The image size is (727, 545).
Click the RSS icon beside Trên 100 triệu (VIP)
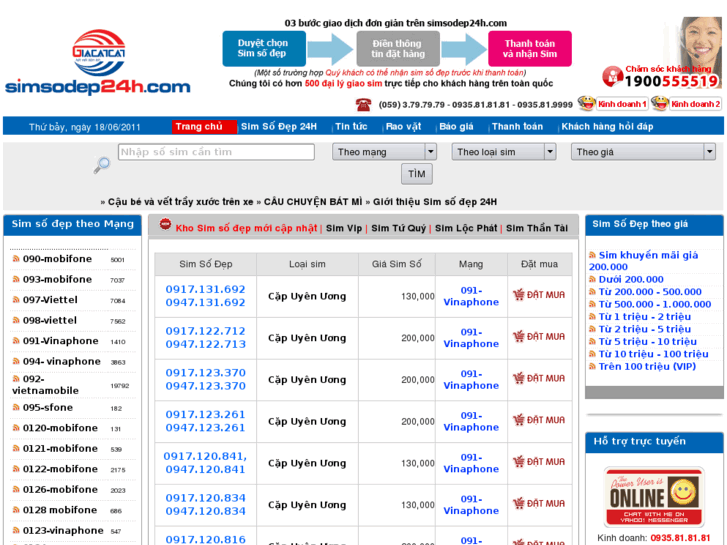[x=592, y=366]
